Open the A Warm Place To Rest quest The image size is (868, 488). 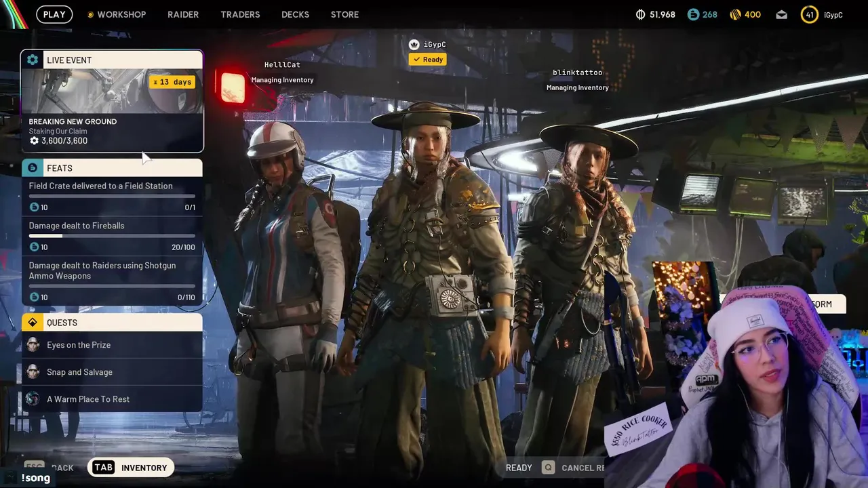click(x=112, y=399)
